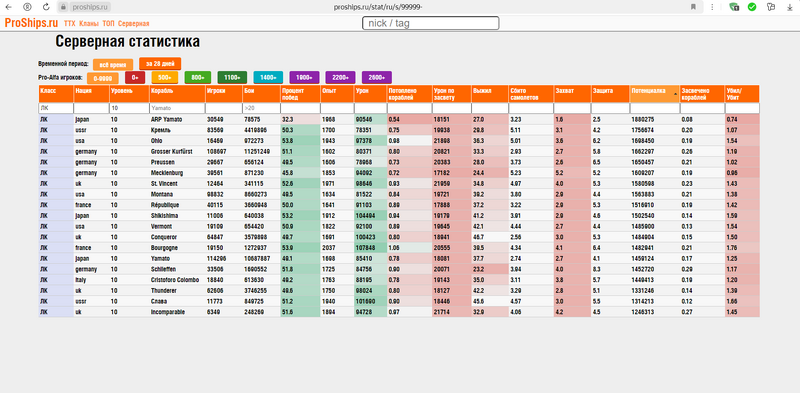Viewport: 800px width, 393px height.
Task: Click ship name Bourgogne
Action: [x=164, y=248]
